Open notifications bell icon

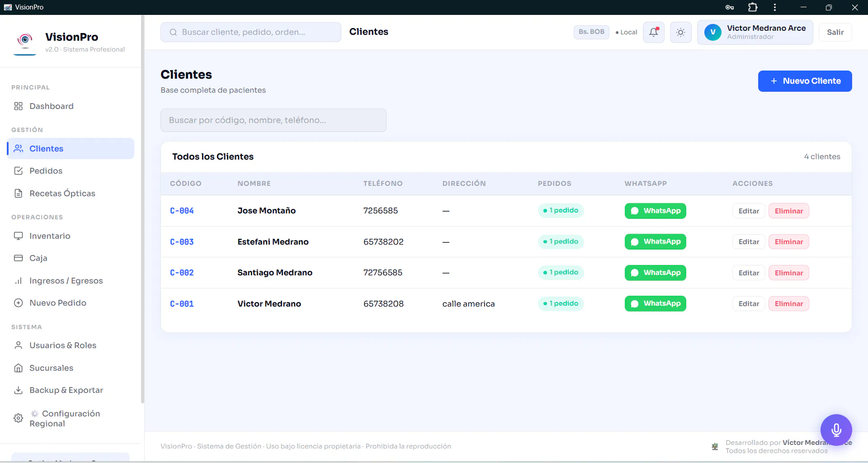click(653, 32)
